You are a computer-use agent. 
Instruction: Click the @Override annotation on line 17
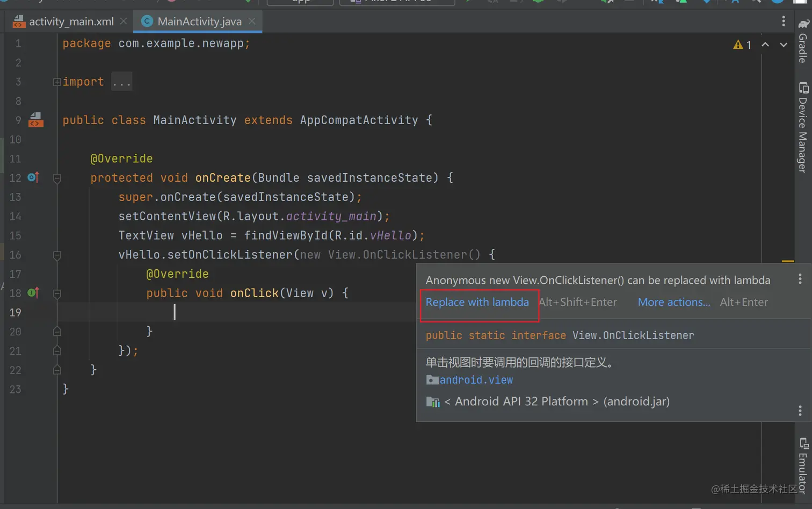click(x=177, y=274)
